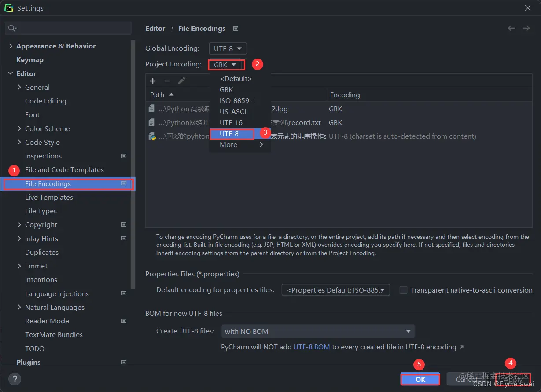This screenshot has height=392, width=541.
Task: Click the settings search input field
Action: (68, 28)
